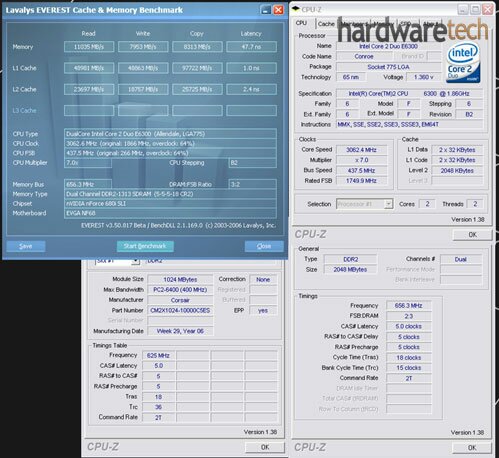This screenshot has height=458, width=499.
Task: Click the L1 Cache Read value
Action: [89, 68]
